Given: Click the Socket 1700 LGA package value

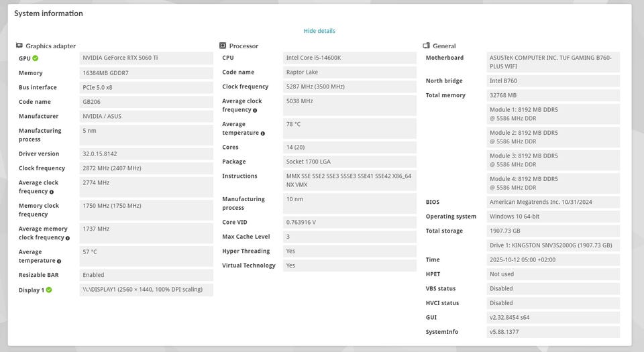Looking at the screenshot, I should pyautogui.click(x=350, y=162).
